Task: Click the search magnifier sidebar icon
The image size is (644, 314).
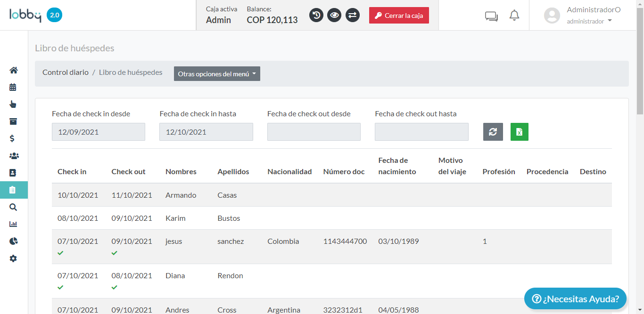Action: tap(13, 207)
